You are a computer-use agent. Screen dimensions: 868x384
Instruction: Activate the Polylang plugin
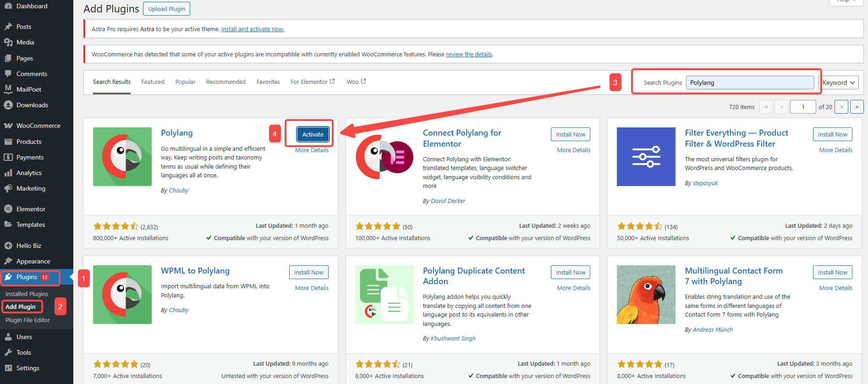313,134
